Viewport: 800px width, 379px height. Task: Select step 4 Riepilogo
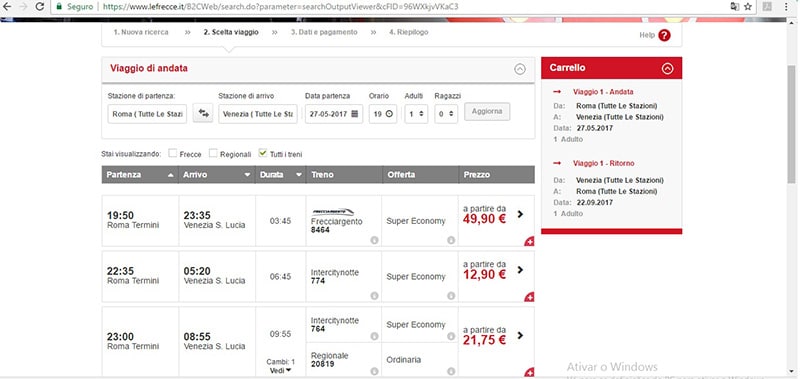coord(409,32)
